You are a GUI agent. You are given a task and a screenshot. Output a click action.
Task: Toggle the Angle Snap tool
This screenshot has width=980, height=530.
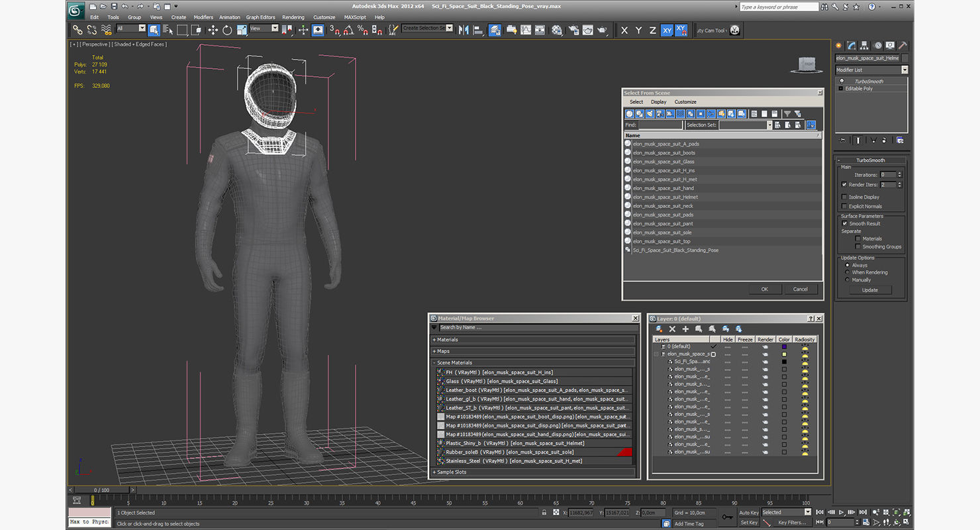(348, 30)
